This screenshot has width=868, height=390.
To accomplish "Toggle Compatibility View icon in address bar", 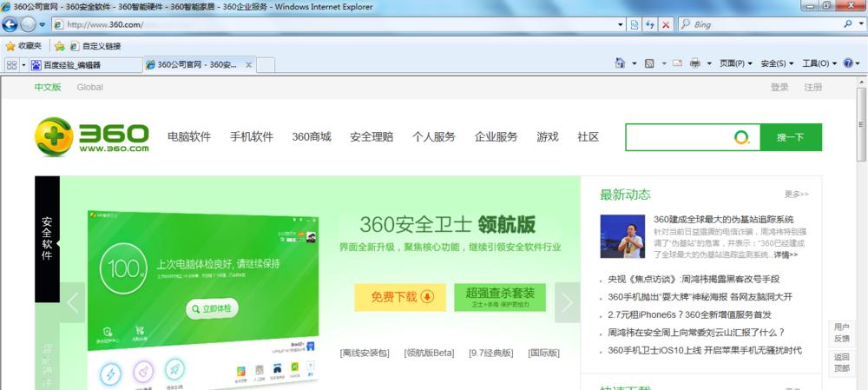I will (x=635, y=25).
